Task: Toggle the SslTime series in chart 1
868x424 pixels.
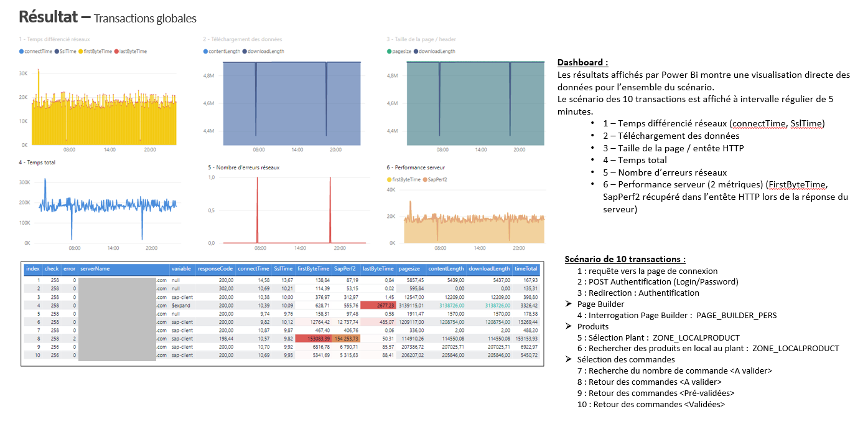Action: pyautogui.click(x=57, y=52)
